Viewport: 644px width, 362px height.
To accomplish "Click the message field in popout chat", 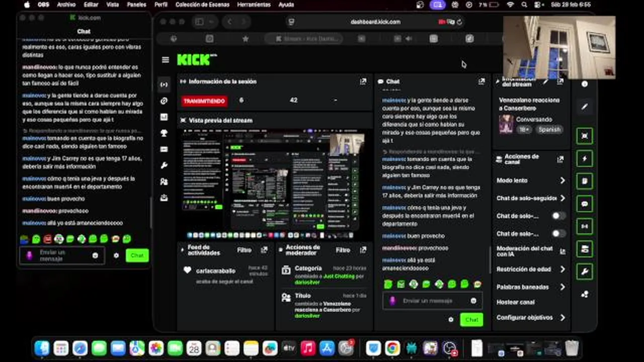I will pos(62,255).
